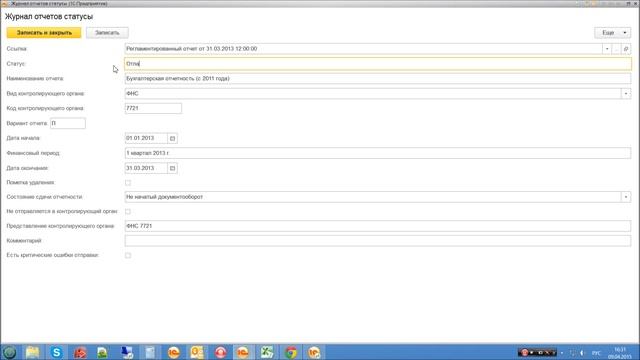Click the Код контролирующего органа field 7721
Viewport: 640px width, 360px height.
[153, 108]
